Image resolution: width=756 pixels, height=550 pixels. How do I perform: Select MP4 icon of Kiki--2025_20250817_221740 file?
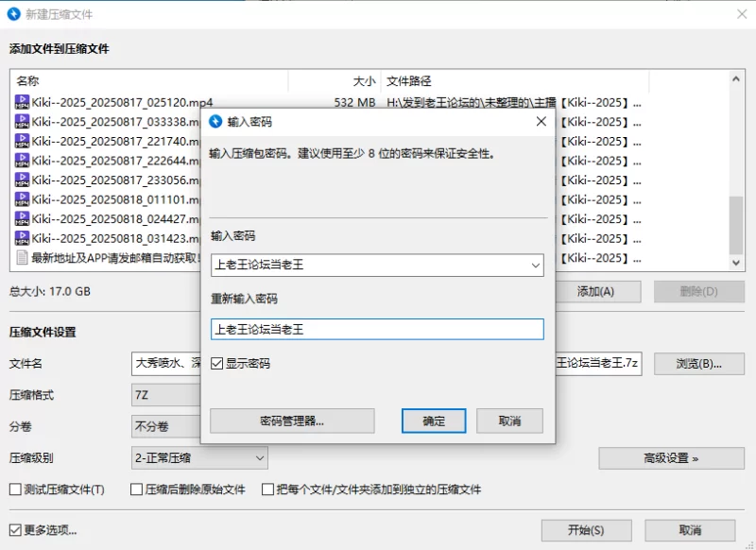[22, 141]
